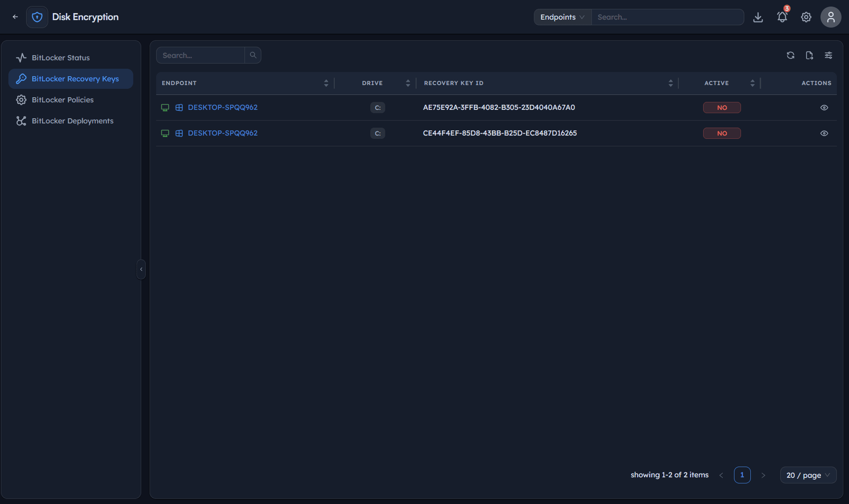Click the Actions column header
Image resolution: width=849 pixels, height=504 pixels.
coord(816,83)
